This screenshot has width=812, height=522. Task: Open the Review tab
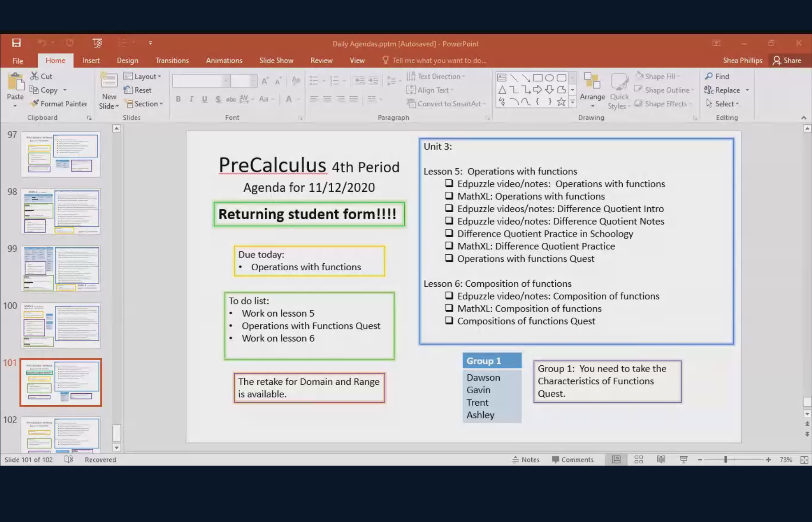point(322,60)
